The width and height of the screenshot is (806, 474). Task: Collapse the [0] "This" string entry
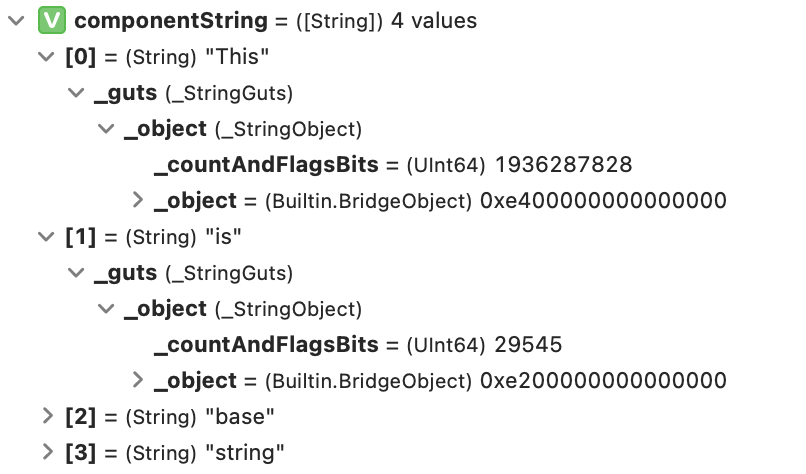46,57
